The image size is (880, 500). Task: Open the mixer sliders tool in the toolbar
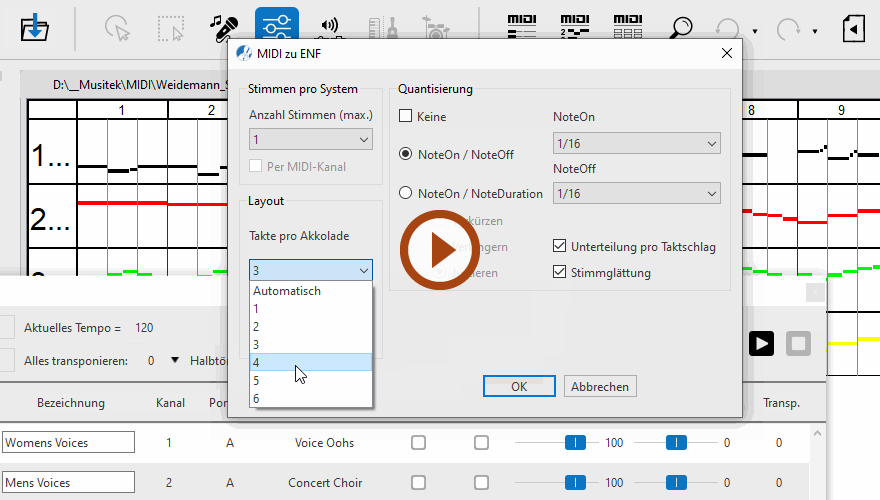click(277, 27)
